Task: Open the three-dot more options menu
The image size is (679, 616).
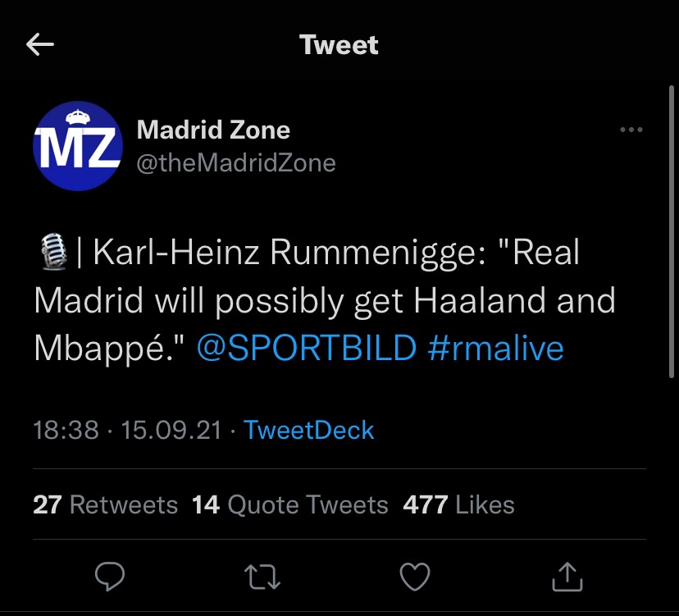Action: click(x=631, y=130)
